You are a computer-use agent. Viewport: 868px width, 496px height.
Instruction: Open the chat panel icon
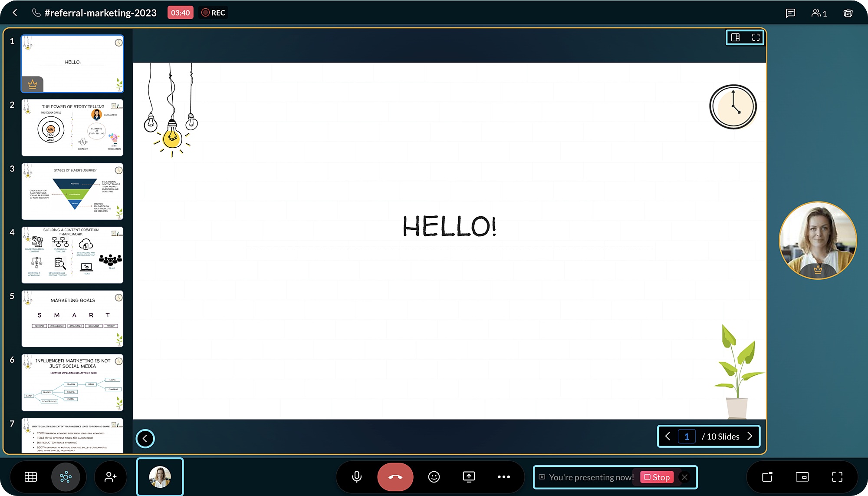point(790,13)
